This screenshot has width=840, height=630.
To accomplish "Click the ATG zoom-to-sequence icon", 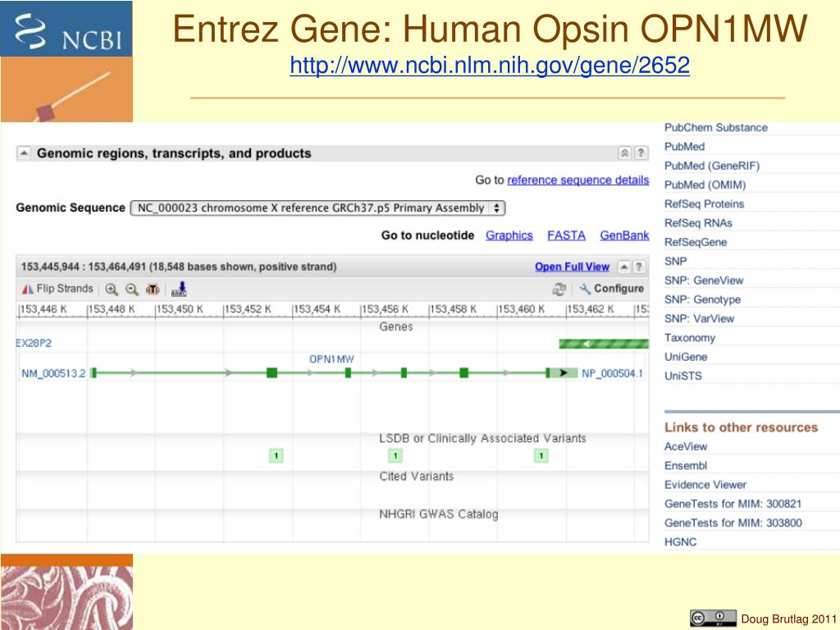I will (x=153, y=290).
